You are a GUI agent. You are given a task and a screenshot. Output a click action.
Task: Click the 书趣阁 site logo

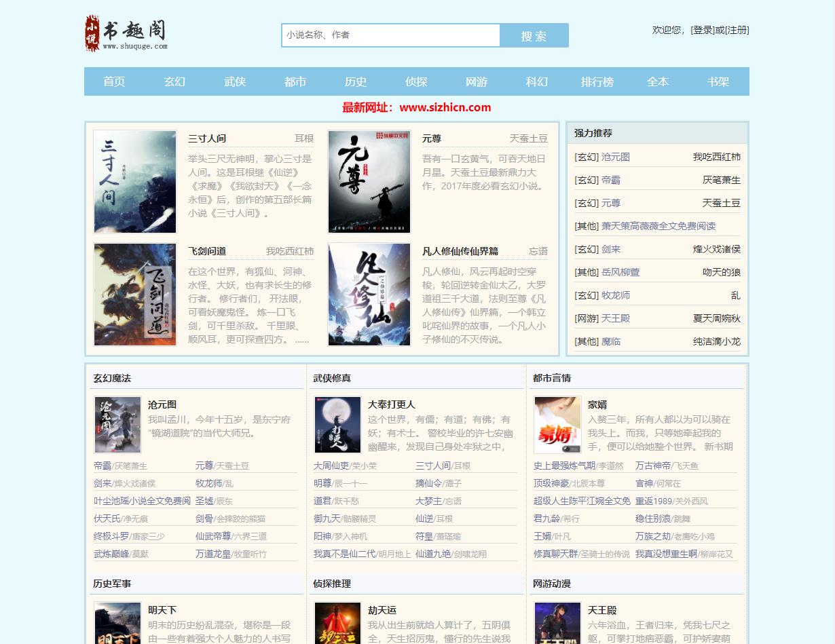click(x=126, y=33)
